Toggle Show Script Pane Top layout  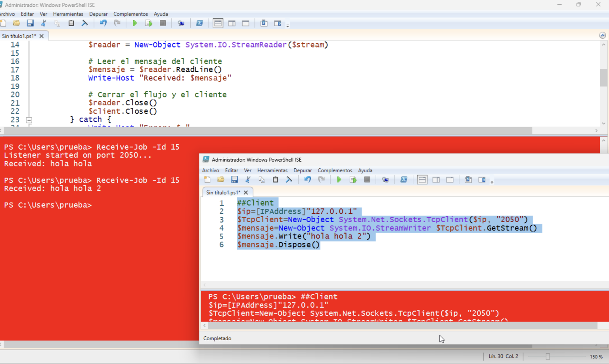[218, 23]
